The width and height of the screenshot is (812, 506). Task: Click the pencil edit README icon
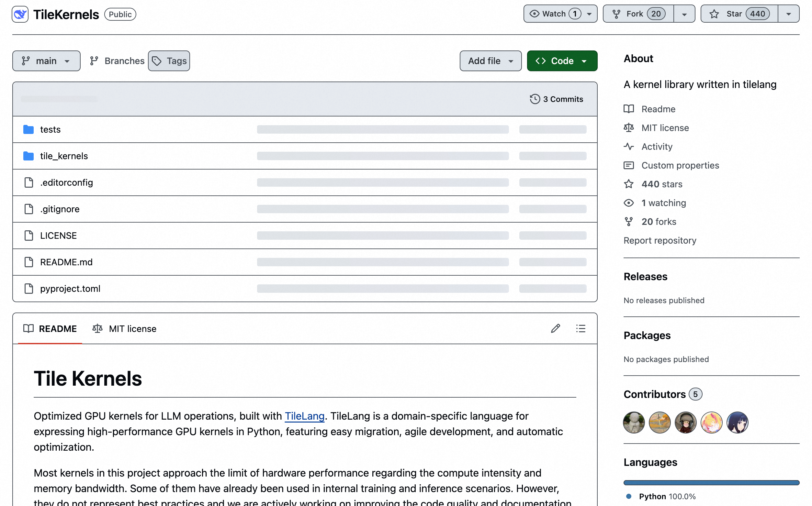pyautogui.click(x=555, y=328)
